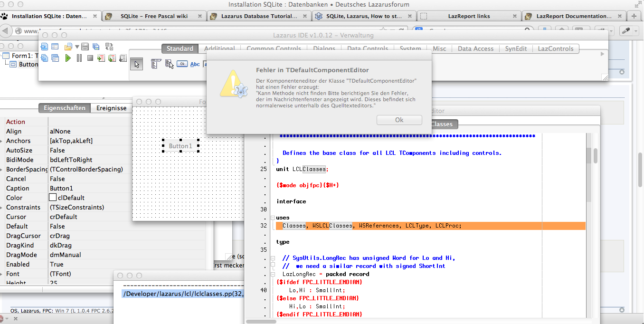Toggle the AutoSize property value False
Screen dimensions: 644x324
click(57, 150)
